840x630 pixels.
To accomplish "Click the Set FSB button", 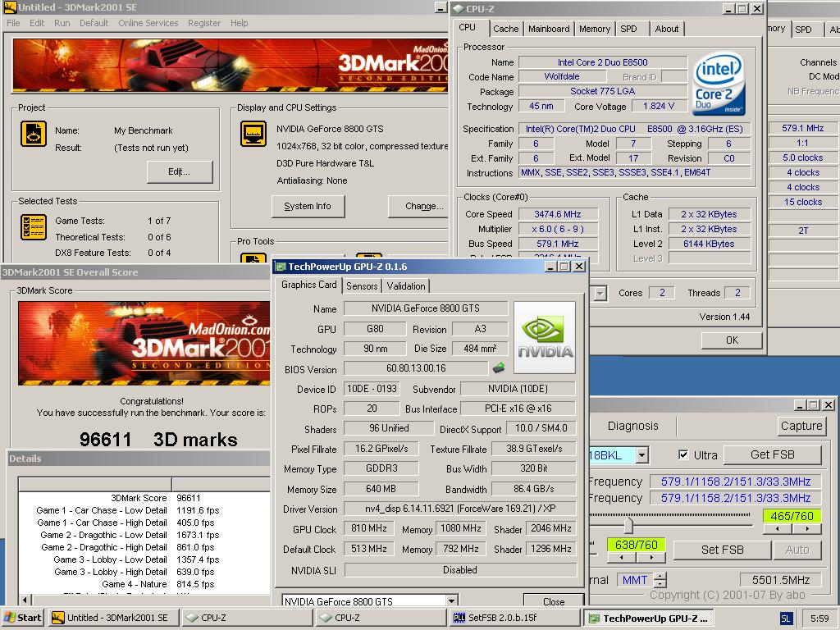I will [722, 550].
